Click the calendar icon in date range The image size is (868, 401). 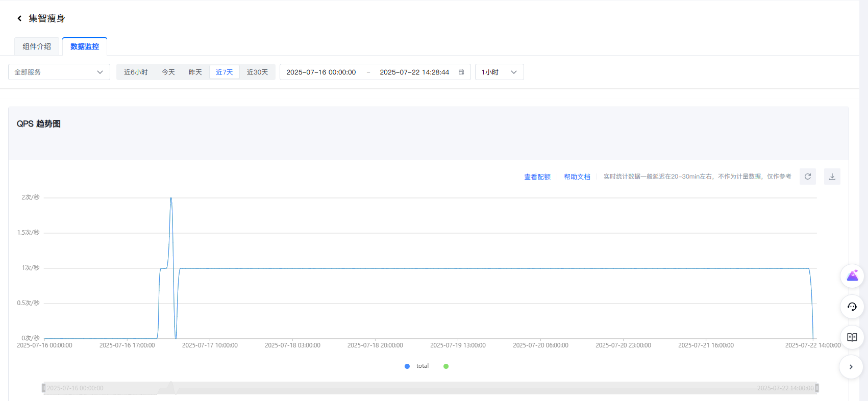point(461,72)
